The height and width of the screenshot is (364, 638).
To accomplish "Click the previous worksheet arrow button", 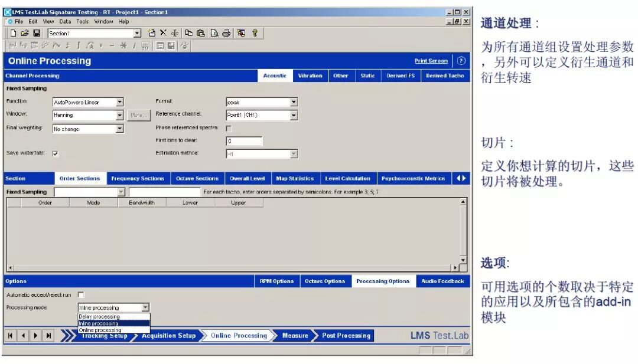I will pos(23,336).
